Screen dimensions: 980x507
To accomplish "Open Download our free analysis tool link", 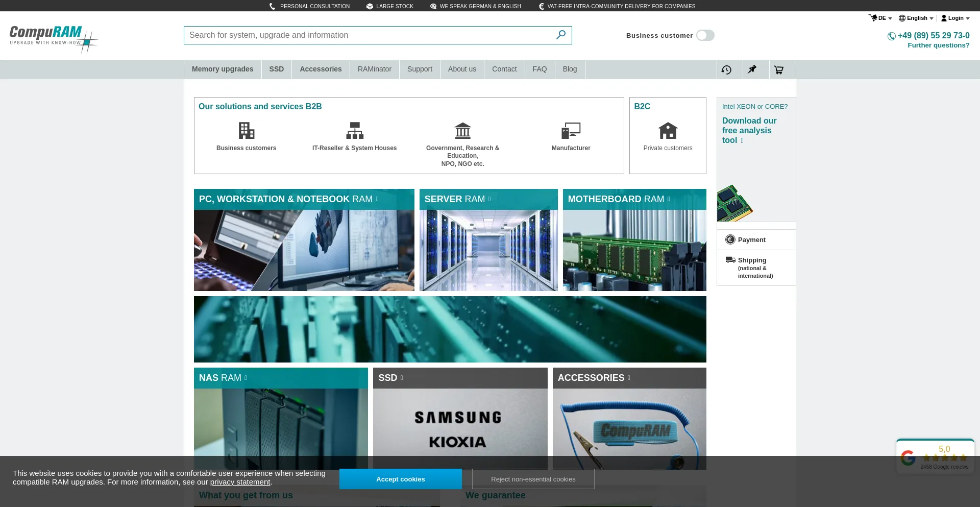I will tap(749, 130).
